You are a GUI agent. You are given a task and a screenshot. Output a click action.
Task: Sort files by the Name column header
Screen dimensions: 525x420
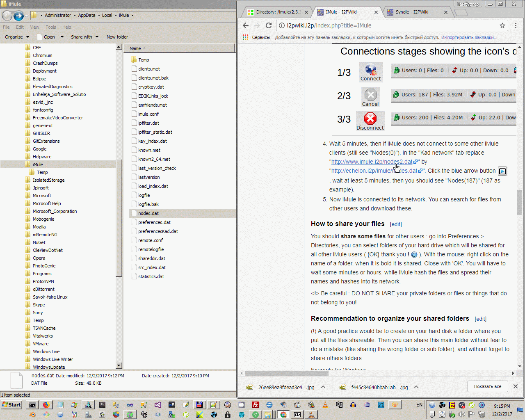(180, 48)
